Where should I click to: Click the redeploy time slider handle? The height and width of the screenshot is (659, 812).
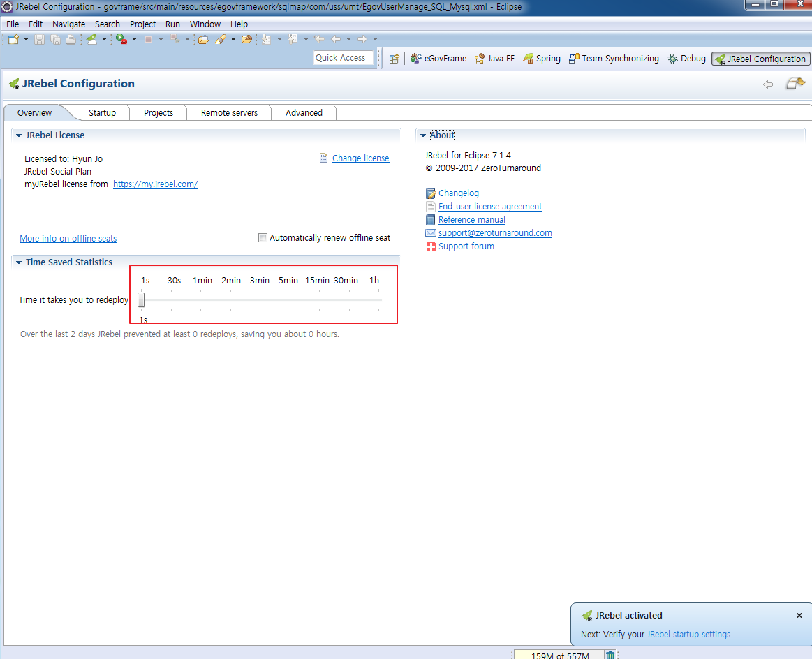(x=141, y=299)
